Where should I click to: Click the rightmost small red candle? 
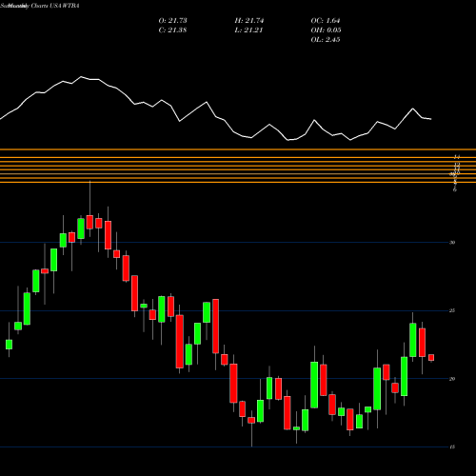(431, 358)
